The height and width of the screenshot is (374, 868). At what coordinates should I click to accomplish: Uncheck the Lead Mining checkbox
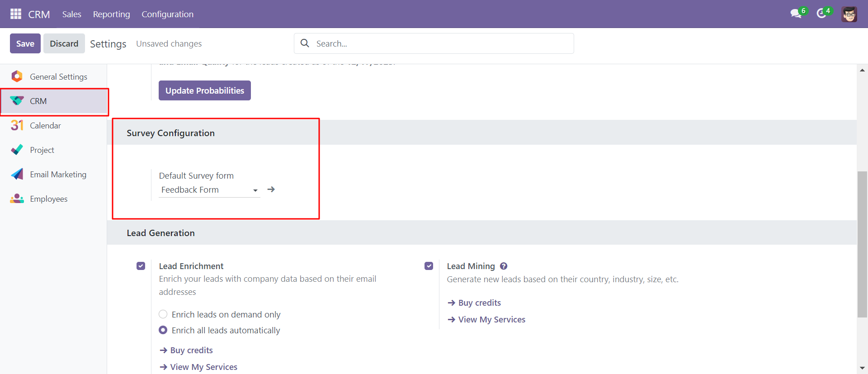(429, 266)
